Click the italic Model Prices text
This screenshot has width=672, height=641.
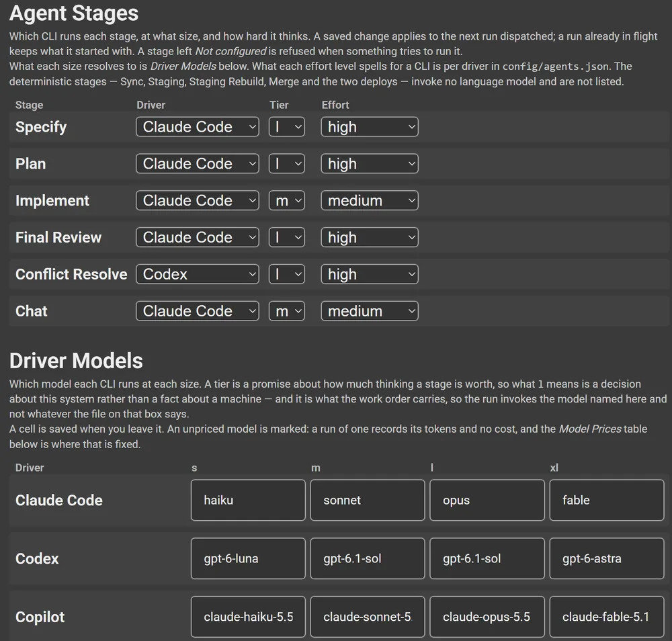pyautogui.click(x=590, y=429)
